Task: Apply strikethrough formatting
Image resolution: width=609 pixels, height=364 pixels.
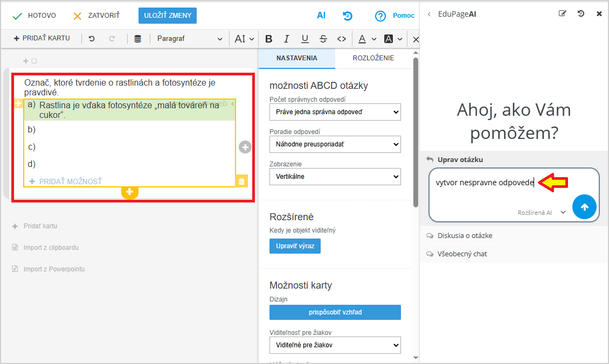Action: [x=323, y=39]
